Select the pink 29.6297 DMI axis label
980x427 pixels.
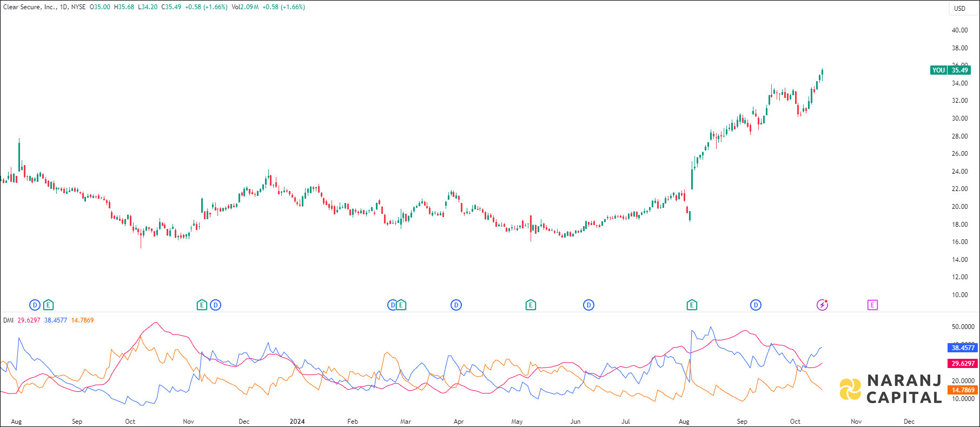[x=963, y=364]
